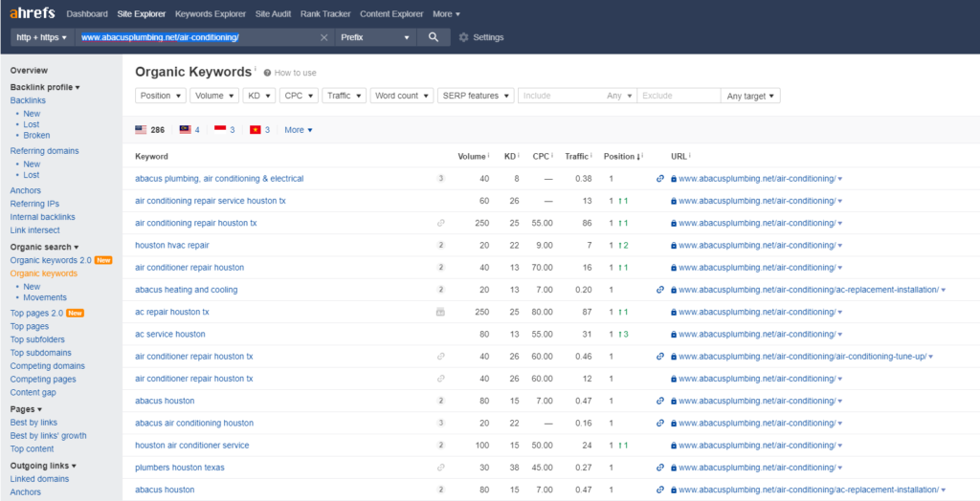This screenshot has width=980, height=501.
Task: Open Organic keywords 2.0 in sidebar
Action: point(51,260)
